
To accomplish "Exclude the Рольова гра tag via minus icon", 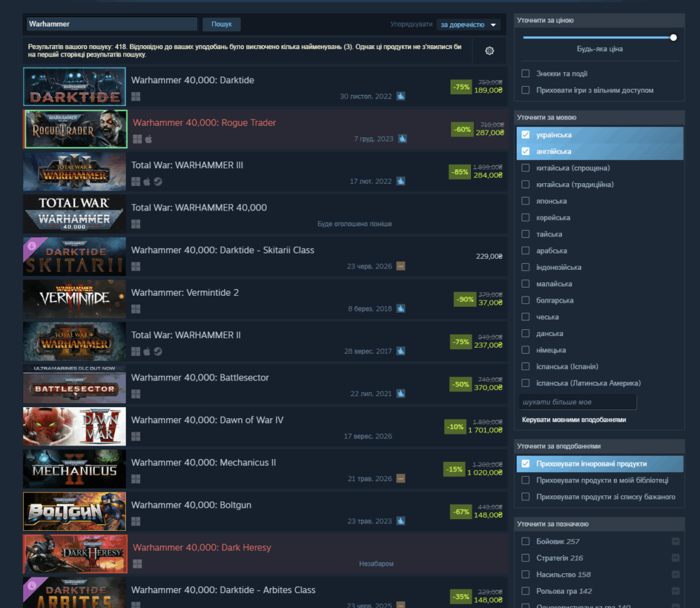I will (675, 591).
